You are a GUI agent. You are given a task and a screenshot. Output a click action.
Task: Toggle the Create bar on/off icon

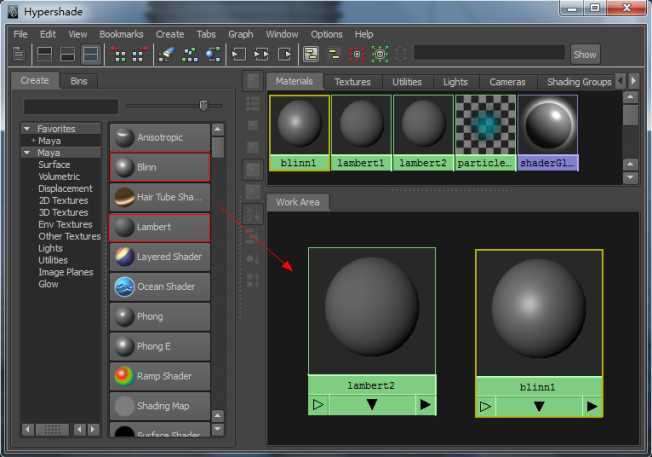19,54
